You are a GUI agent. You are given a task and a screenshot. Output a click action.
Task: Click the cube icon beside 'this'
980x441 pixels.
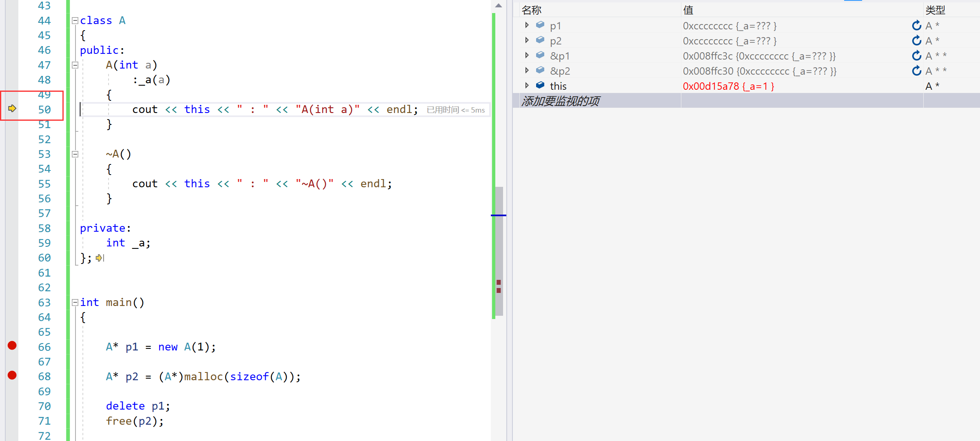pyautogui.click(x=540, y=85)
